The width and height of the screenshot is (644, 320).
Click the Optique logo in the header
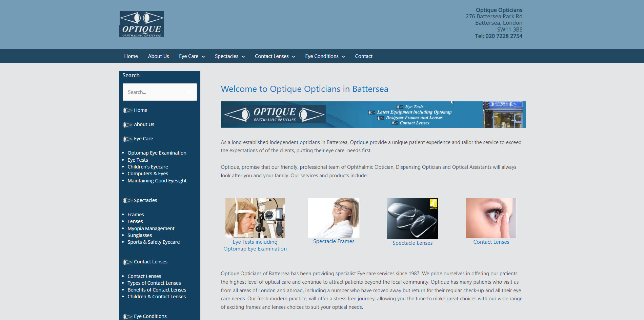[142, 24]
